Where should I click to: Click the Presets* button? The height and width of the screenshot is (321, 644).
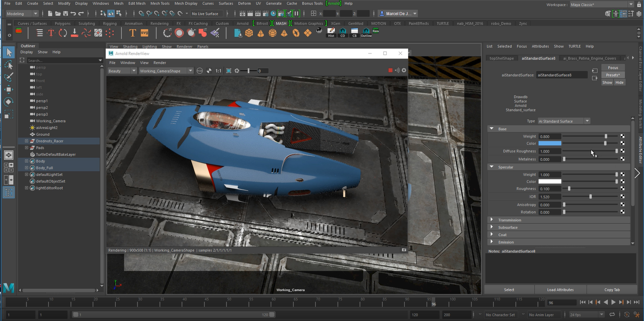point(613,75)
